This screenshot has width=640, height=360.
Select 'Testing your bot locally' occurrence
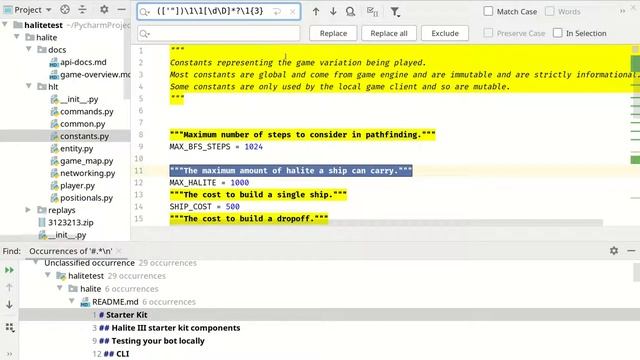[x=158, y=341]
